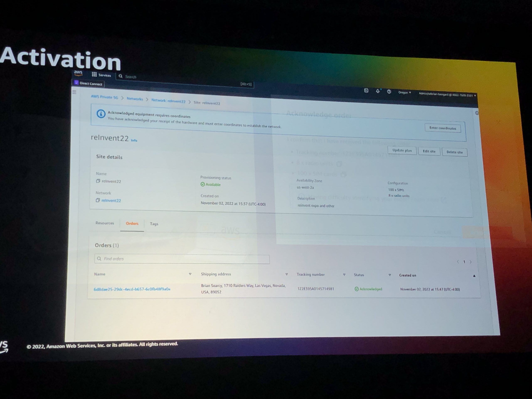Expand the Admin account menu dropdown

pyautogui.click(x=447, y=95)
